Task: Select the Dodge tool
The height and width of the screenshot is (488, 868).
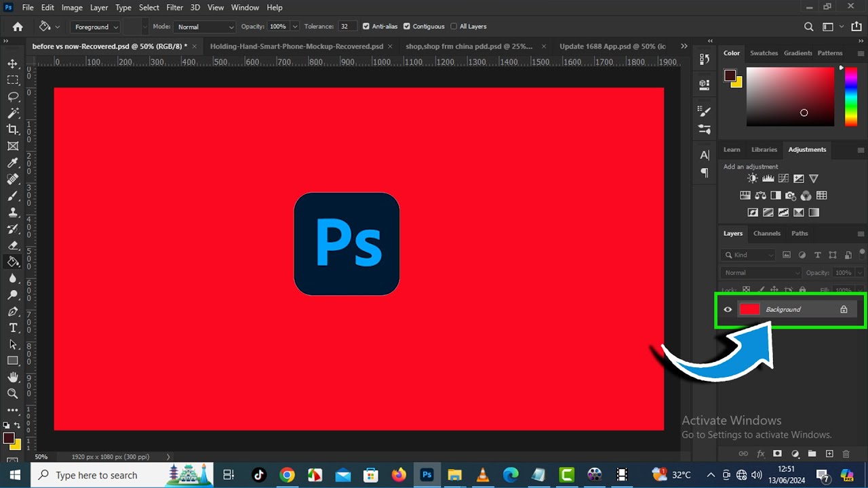Action: pos(12,295)
